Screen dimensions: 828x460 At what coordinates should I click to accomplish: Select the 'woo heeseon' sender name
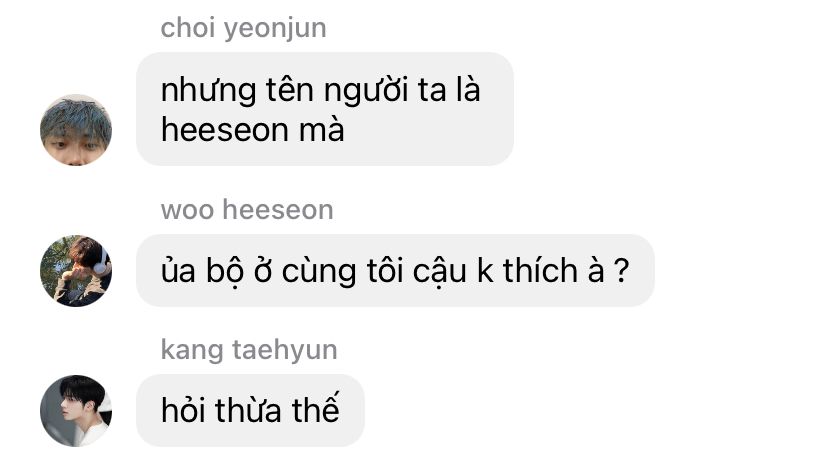click(247, 210)
